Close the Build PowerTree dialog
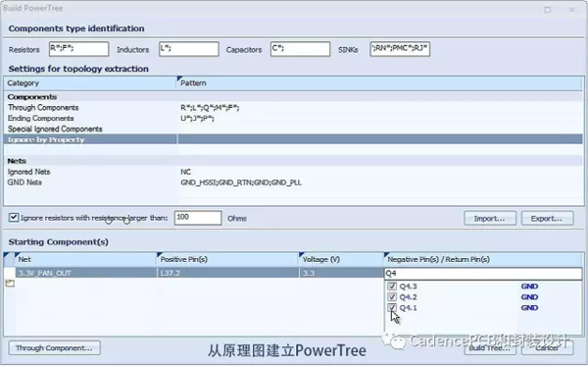The width and height of the screenshot is (588, 366). pyautogui.click(x=572, y=10)
